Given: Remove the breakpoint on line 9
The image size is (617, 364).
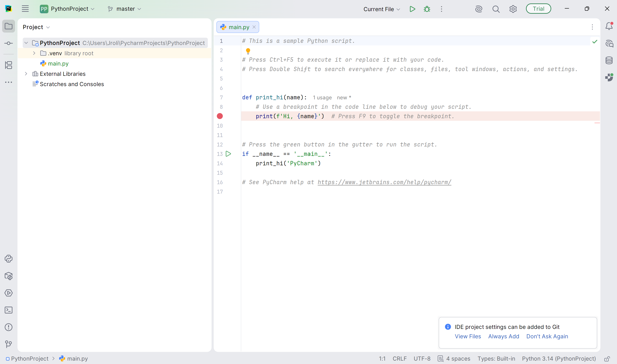Looking at the screenshot, I should 220,116.
